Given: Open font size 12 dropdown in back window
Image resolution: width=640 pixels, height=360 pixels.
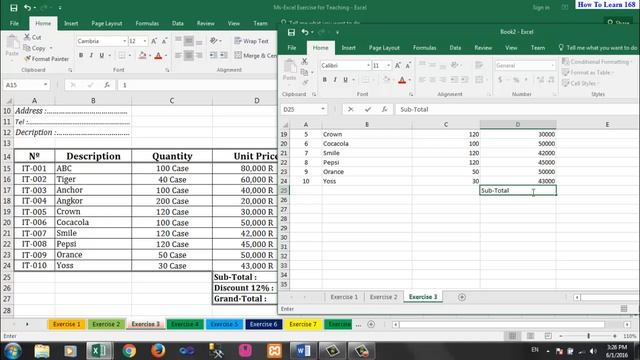Looking at the screenshot, I should (144, 41).
